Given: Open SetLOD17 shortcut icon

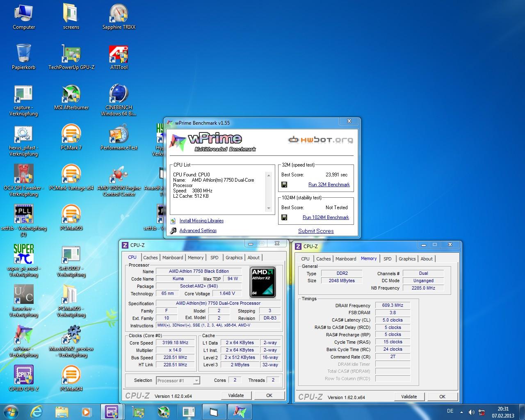Looking at the screenshot, I should pyautogui.click(x=71, y=261).
